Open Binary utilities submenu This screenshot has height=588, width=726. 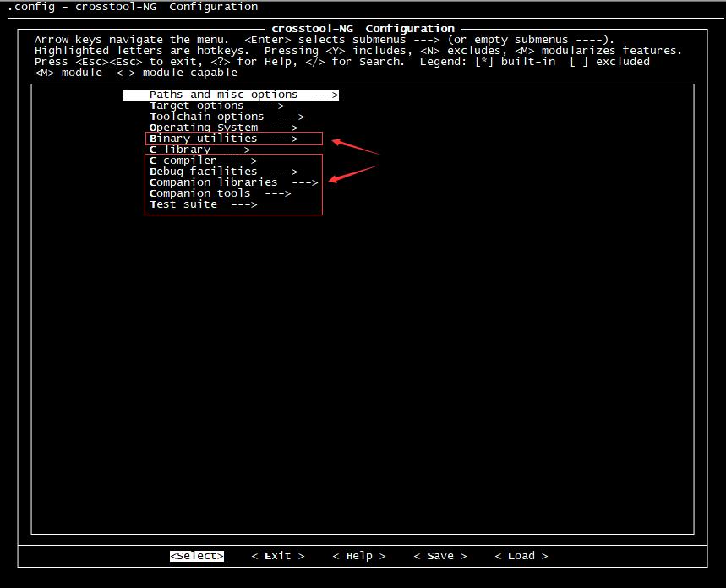(x=224, y=139)
